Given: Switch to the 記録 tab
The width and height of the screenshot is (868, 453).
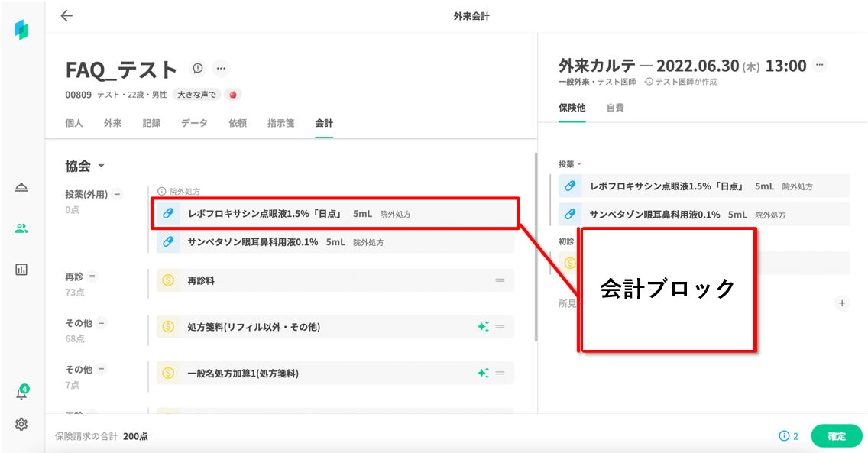Looking at the screenshot, I should pyautogui.click(x=151, y=123).
